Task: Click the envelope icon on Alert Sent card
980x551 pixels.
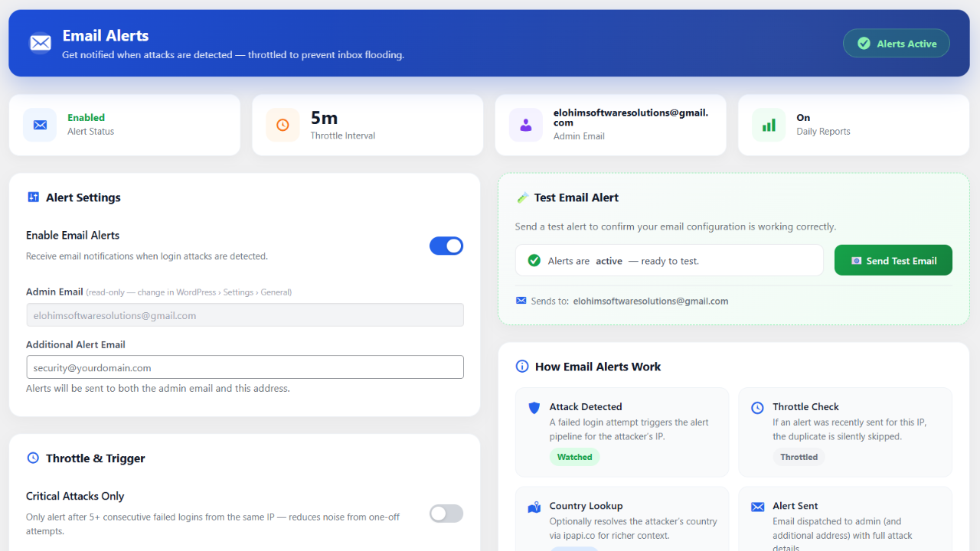Action: pos(757,507)
